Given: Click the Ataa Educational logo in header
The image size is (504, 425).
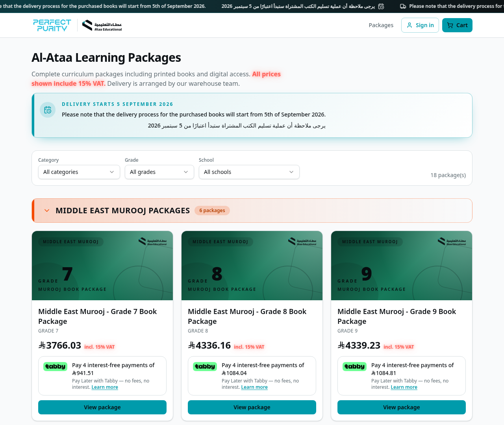Looking at the screenshot, I should (102, 25).
